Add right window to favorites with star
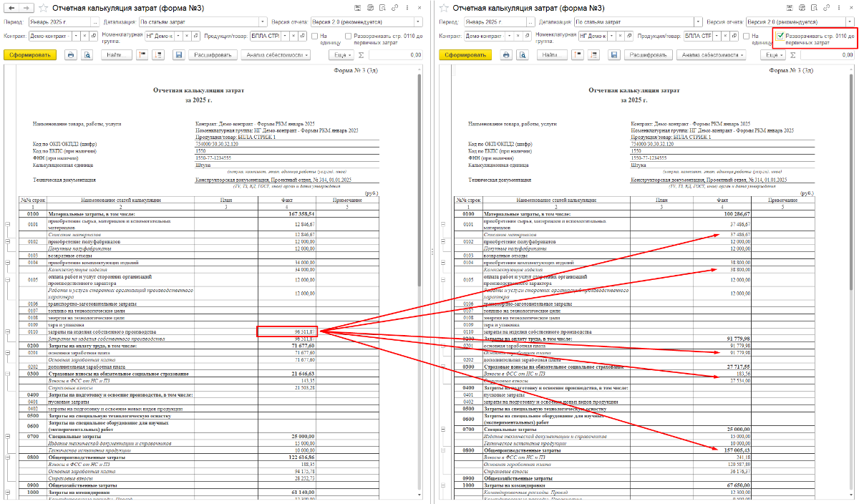 [445, 8]
